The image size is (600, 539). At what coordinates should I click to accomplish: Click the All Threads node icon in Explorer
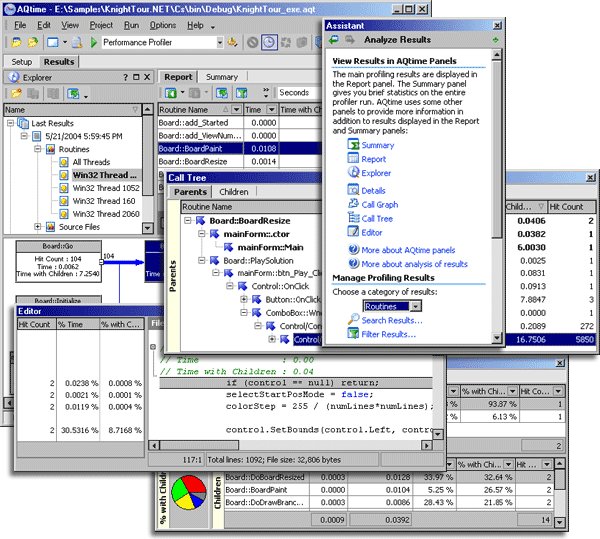coord(64,162)
